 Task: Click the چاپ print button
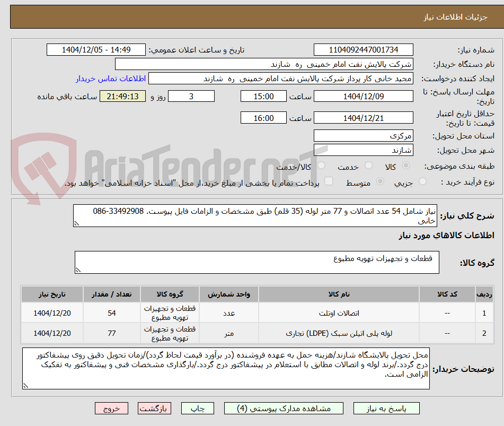[197, 408]
